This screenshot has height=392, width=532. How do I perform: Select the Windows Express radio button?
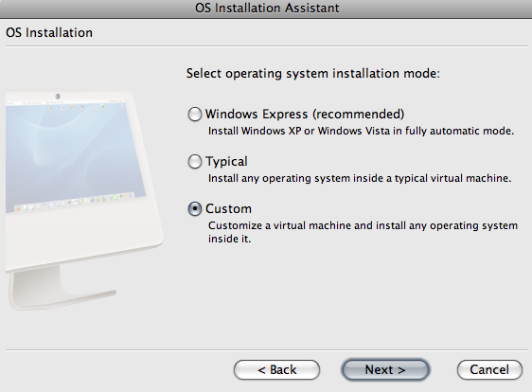click(x=195, y=115)
